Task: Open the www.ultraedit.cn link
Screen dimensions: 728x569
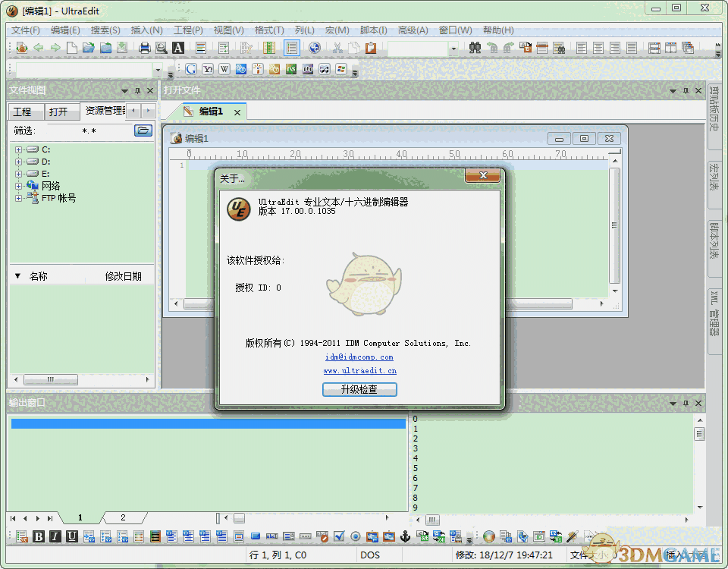Action: point(359,371)
